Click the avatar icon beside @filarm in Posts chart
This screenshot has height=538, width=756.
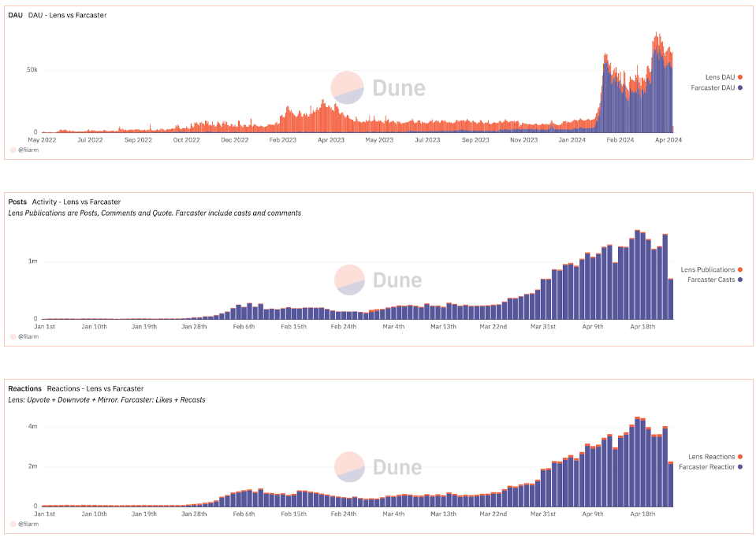pyautogui.click(x=13, y=336)
